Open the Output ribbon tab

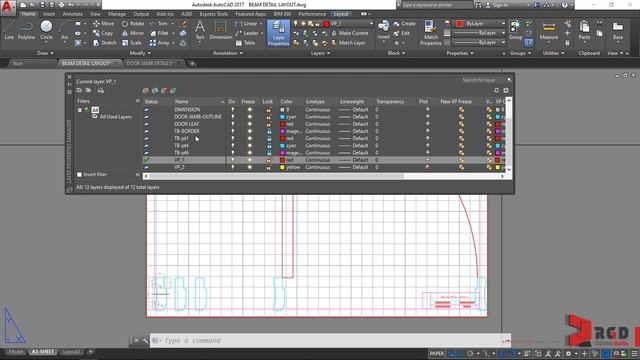(141, 14)
